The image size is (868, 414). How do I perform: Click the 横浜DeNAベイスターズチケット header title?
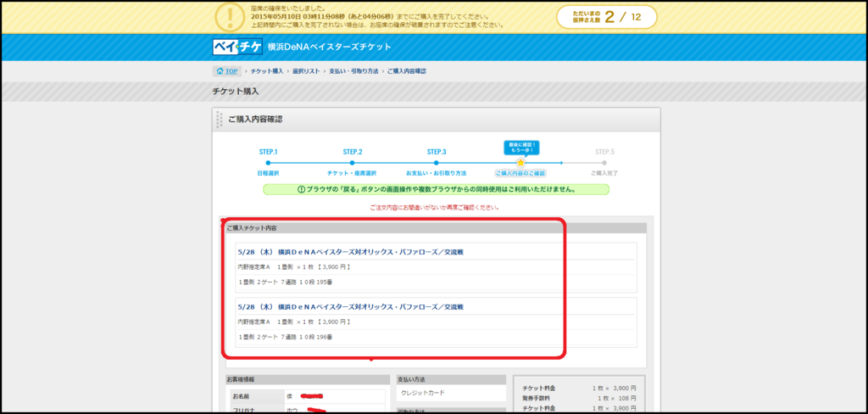coord(330,47)
